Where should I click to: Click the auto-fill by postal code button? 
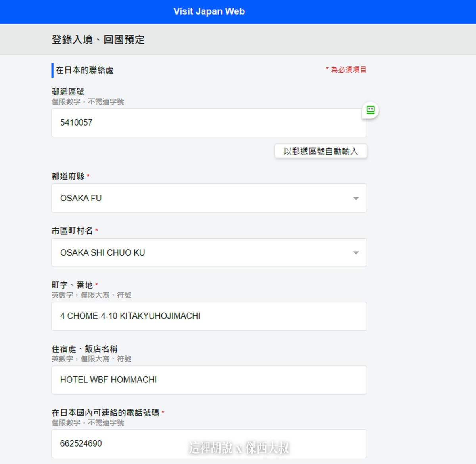pyautogui.click(x=321, y=151)
